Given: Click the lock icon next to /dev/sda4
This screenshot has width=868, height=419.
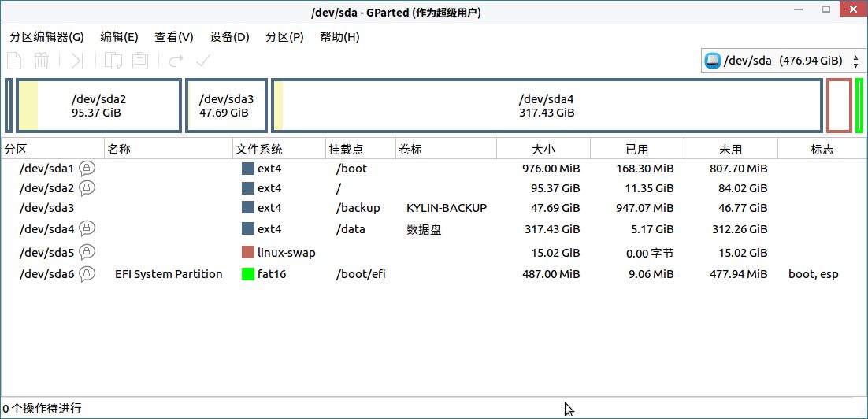Looking at the screenshot, I should point(87,228).
